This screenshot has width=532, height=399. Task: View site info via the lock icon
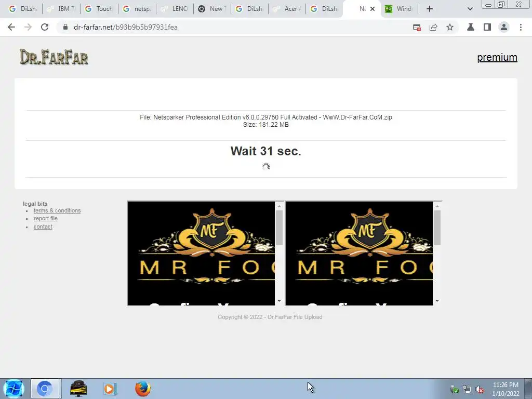coord(65,27)
